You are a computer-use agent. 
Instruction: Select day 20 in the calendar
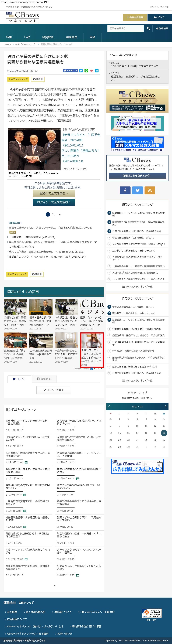164,433
